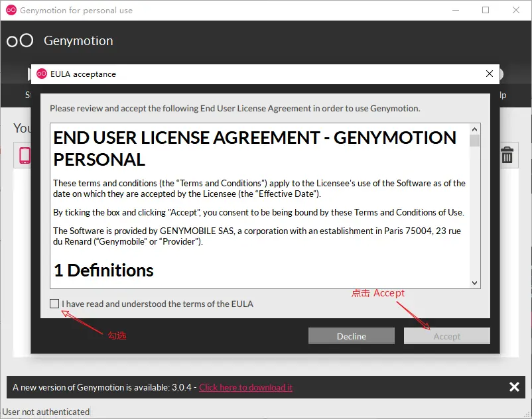The height and width of the screenshot is (419, 532).
Task: Click the EULA acceptance dialog icon
Action: coord(42,74)
